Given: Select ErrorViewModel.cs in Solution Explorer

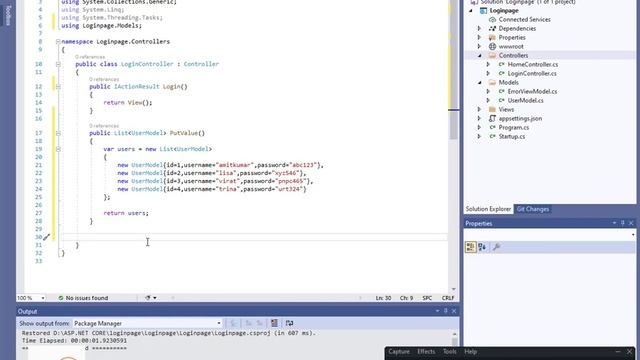Looking at the screenshot, I should [532, 91].
